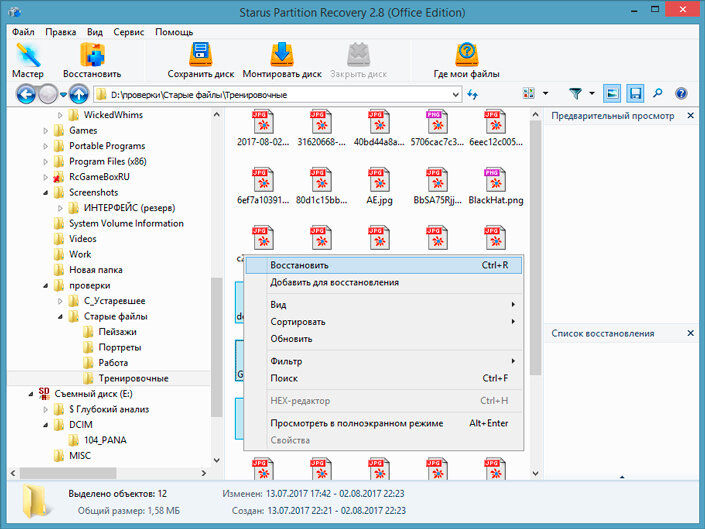Open view mode dropdown arrow

545,93
